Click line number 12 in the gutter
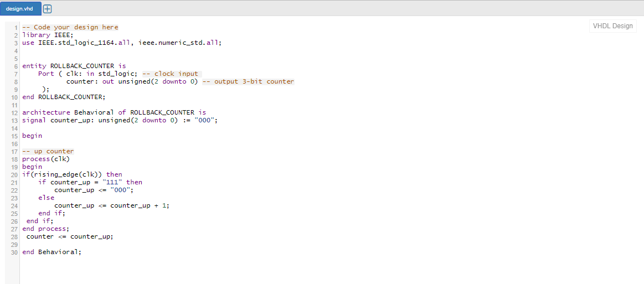The width and height of the screenshot is (644, 284). pyautogui.click(x=14, y=112)
